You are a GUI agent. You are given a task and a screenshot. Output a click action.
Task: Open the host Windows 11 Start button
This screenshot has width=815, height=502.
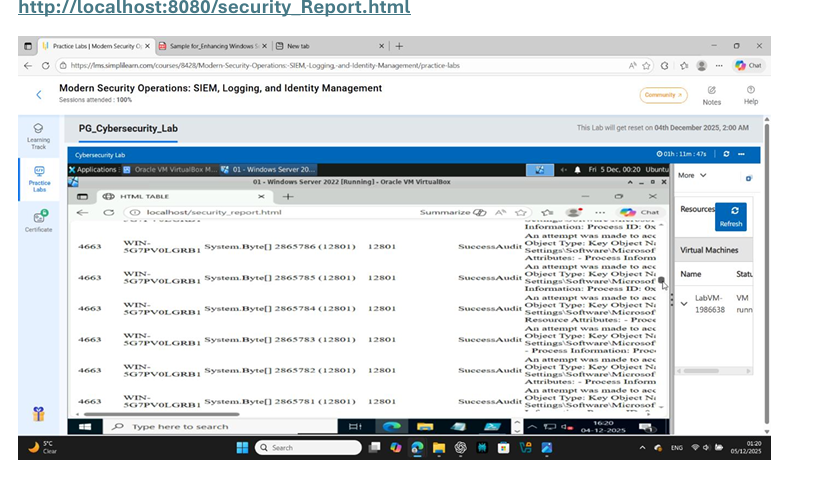pos(242,447)
